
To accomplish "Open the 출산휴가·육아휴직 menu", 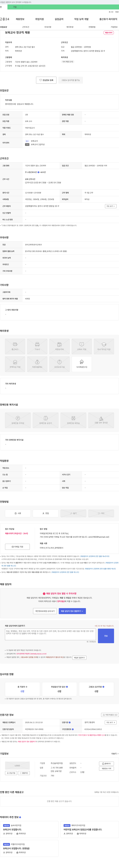I will pyautogui.click(x=108, y=19).
